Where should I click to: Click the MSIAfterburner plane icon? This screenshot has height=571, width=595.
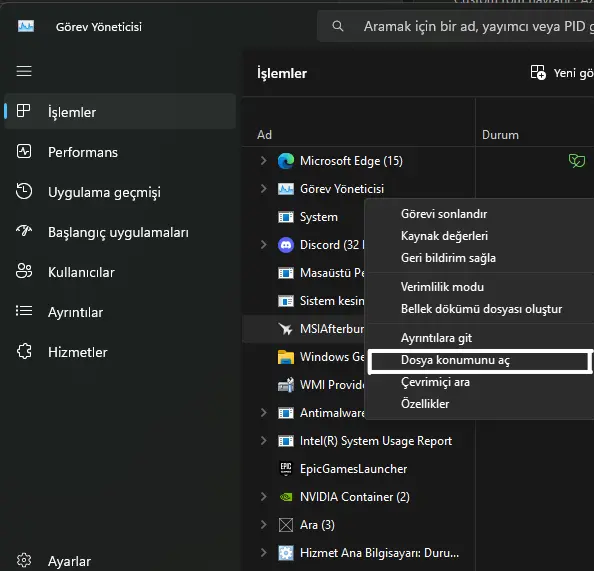(x=286, y=329)
